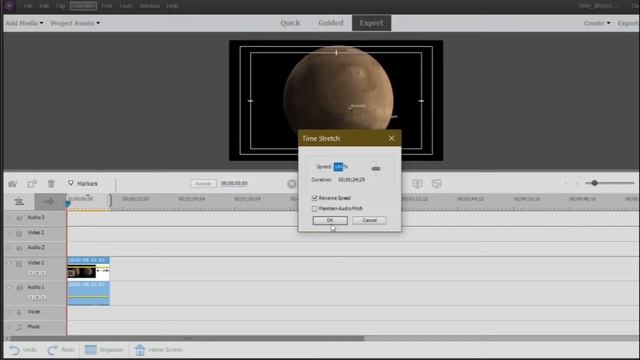Click the Duration timecode value
Image resolution: width=640 pixels, height=360 pixels.
pyautogui.click(x=351, y=180)
